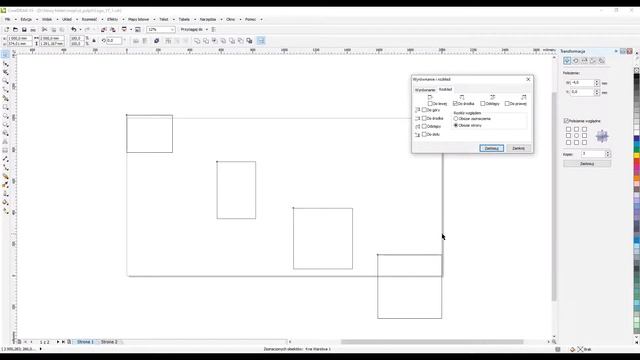Open the Edycja menu

(x=26, y=19)
